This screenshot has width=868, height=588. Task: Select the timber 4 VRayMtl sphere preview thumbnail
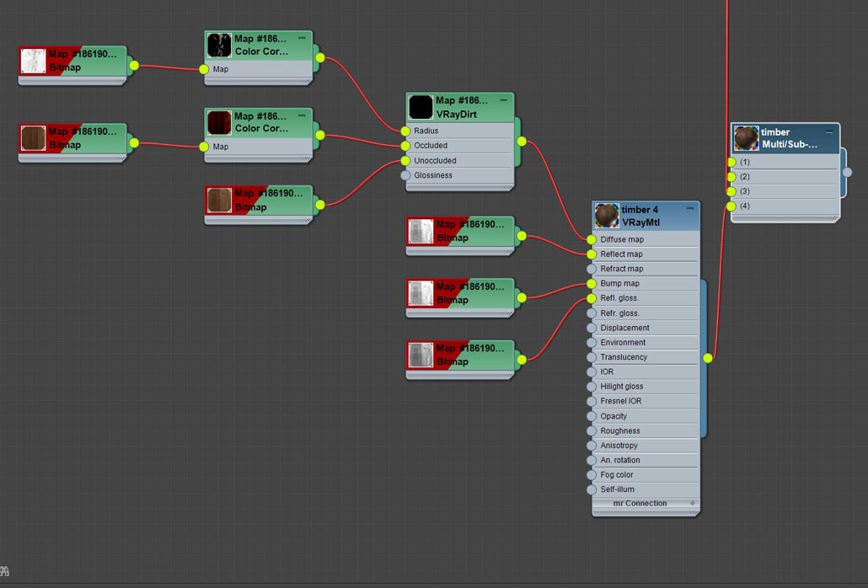click(x=606, y=216)
